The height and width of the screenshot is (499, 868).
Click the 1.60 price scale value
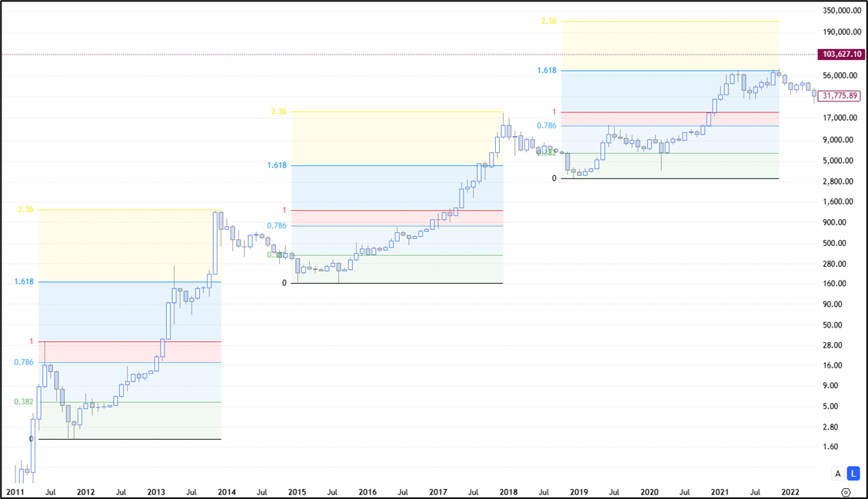pos(830,447)
